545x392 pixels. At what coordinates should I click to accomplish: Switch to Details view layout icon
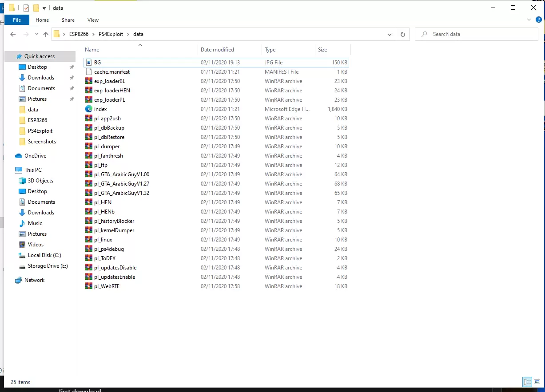point(527,382)
